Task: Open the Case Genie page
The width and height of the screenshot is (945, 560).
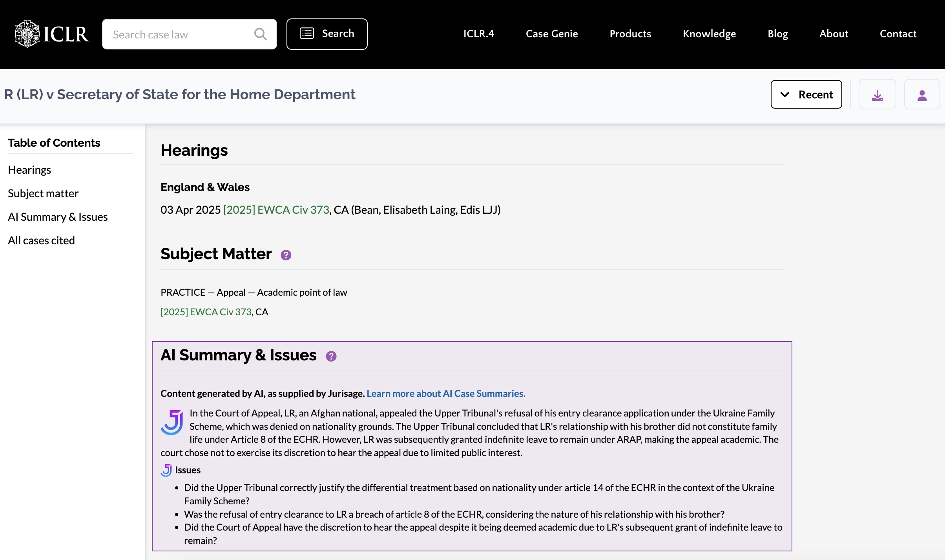Action: [551, 34]
